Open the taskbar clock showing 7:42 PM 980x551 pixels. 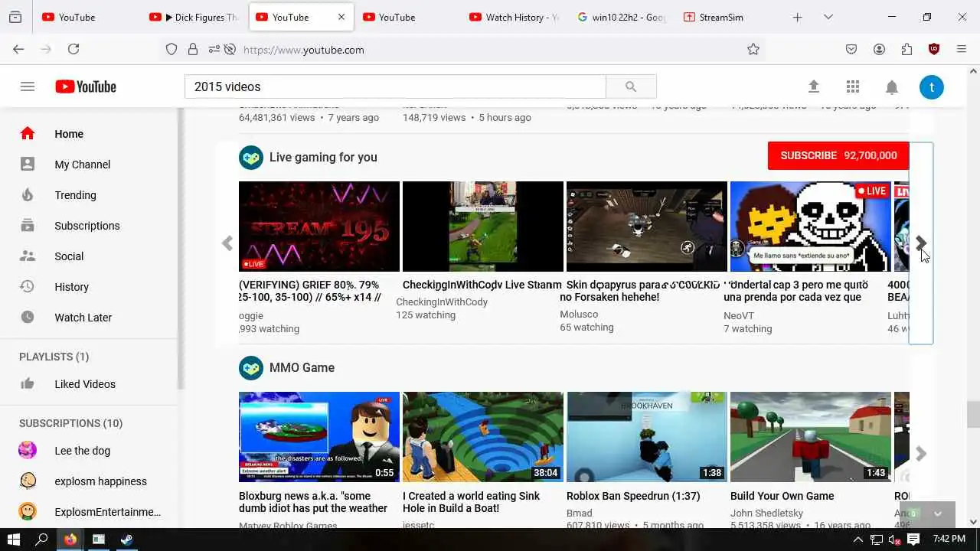click(949, 540)
